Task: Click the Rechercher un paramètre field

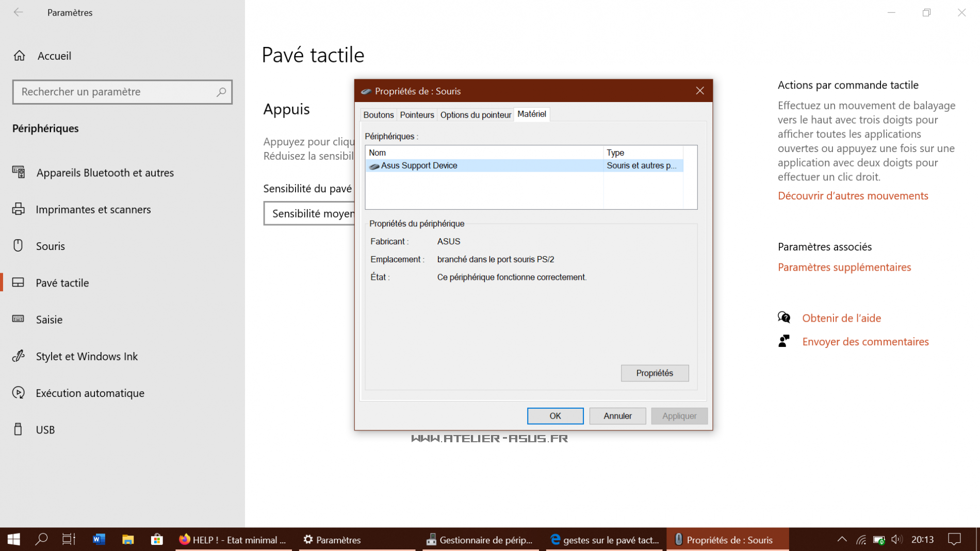Action: tap(116, 92)
